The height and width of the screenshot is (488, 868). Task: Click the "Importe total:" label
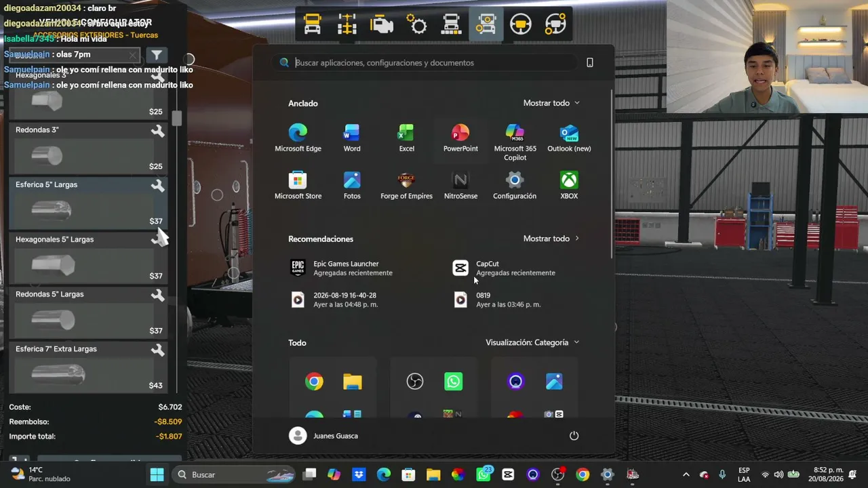33,436
